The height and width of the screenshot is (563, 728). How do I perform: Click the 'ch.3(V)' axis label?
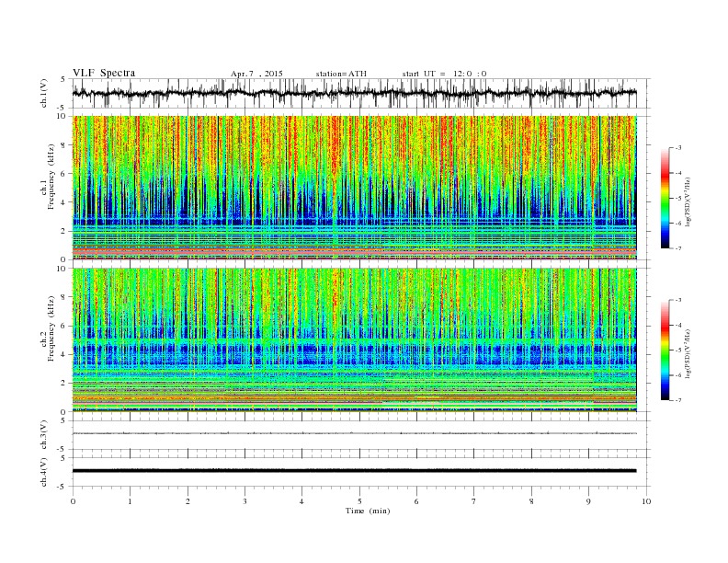[44, 434]
